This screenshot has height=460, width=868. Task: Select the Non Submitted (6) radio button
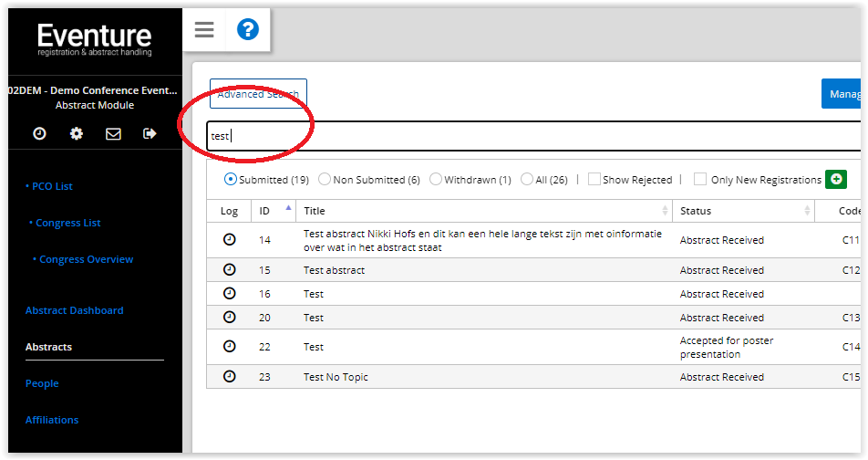(x=325, y=179)
